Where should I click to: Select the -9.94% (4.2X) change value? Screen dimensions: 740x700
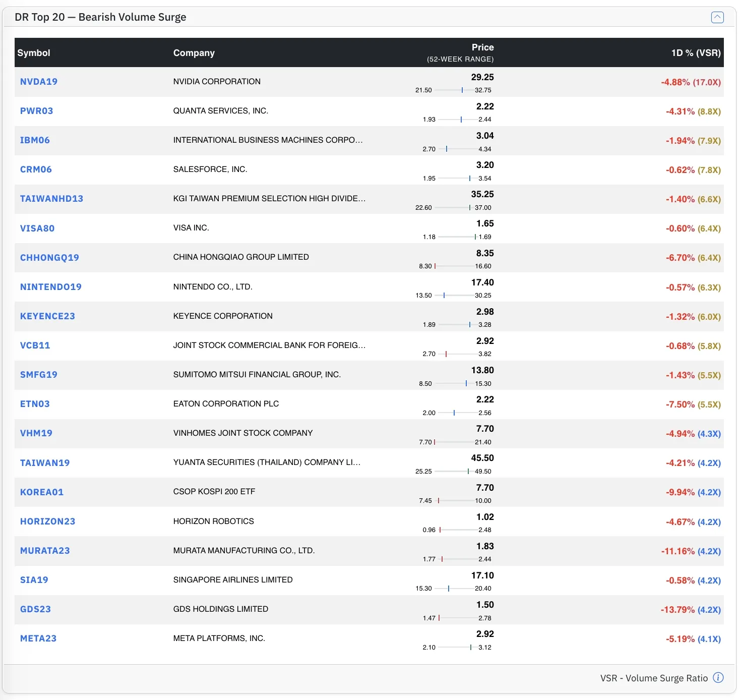[693, 492]
